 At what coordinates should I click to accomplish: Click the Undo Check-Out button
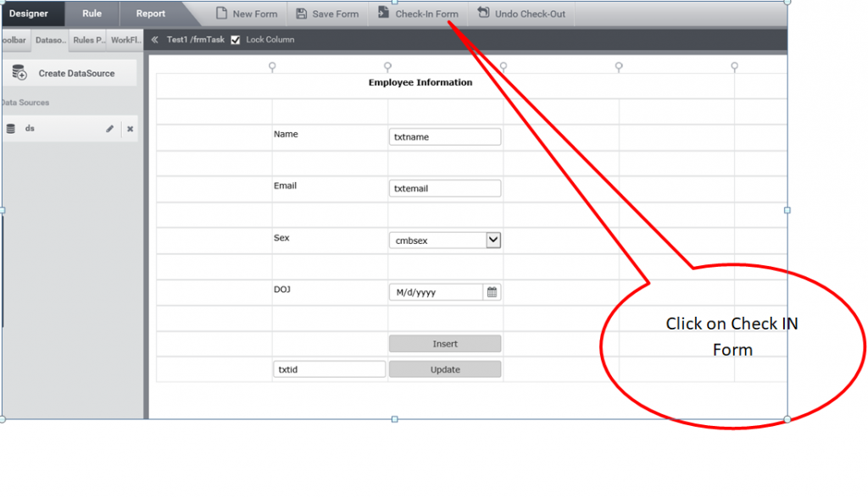click(x=521, y=14)
